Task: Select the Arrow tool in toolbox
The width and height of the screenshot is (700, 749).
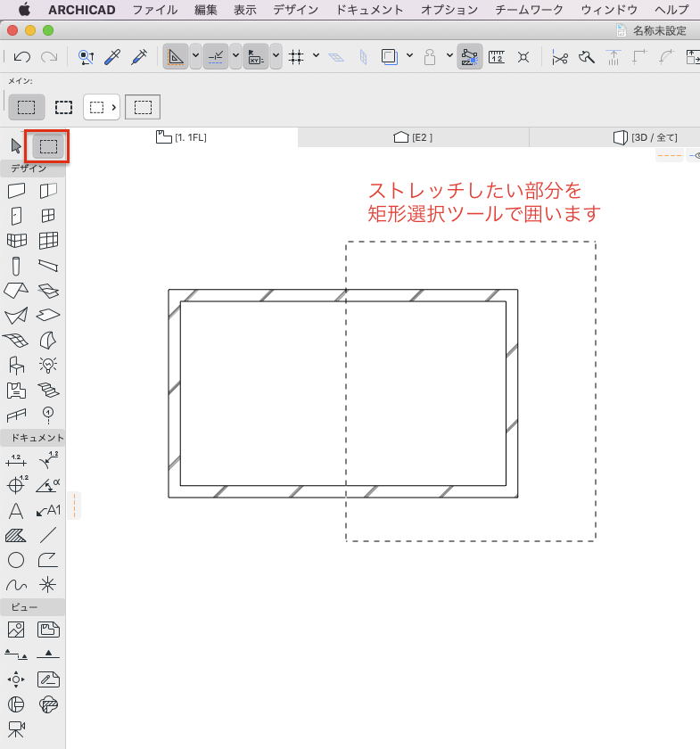Action: click(x=16, y=145)
